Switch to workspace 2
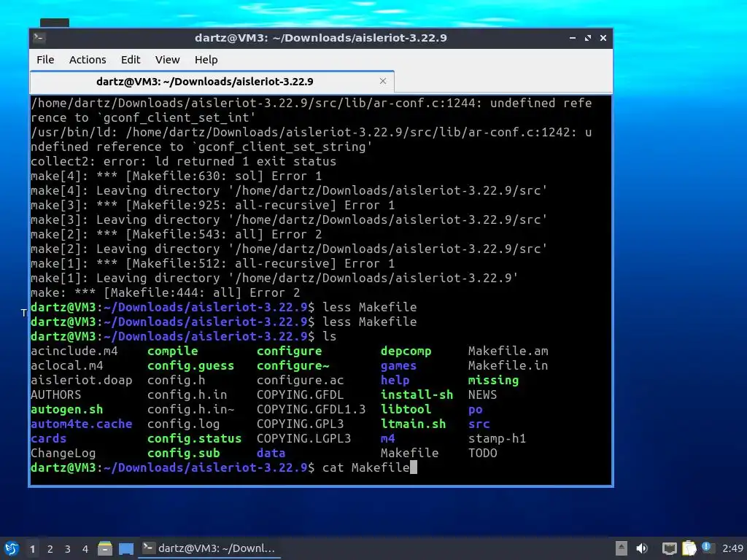Screen dimensions: 747x560 click(x=50, y=549)
